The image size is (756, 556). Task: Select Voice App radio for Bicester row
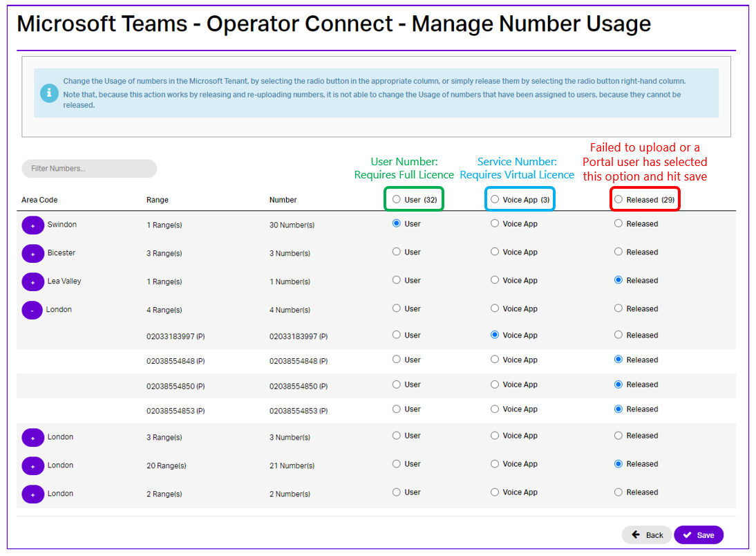point(495,252)
